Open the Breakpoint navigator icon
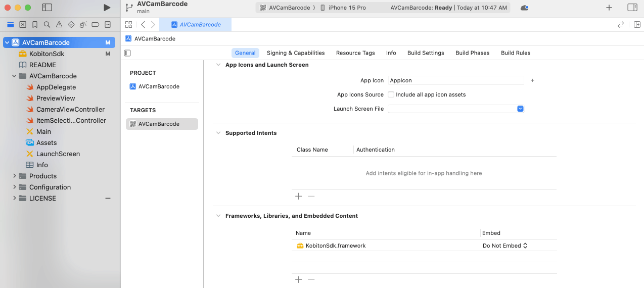The width and height of the screenshot is (644, 288). [x=96, y=24]
